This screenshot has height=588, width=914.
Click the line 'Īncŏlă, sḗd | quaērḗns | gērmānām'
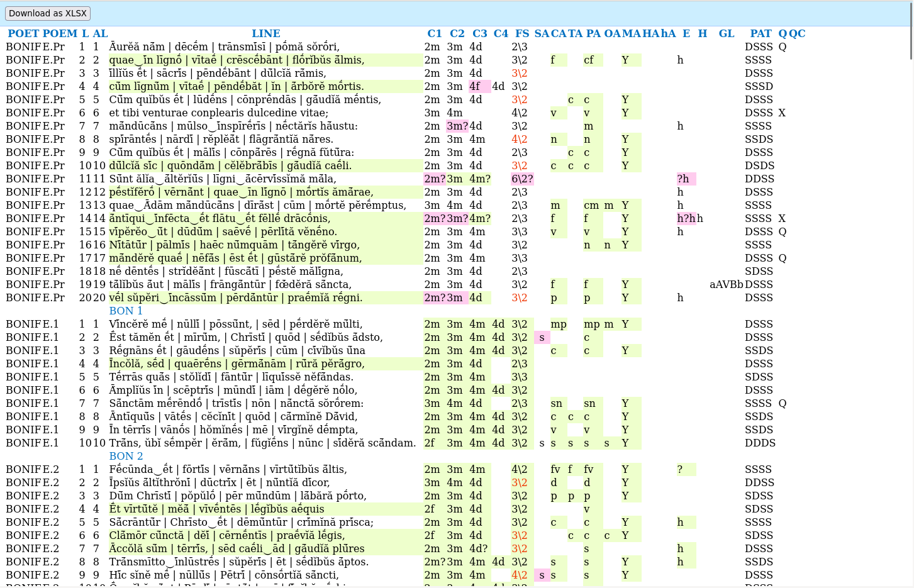coord(265,363)
